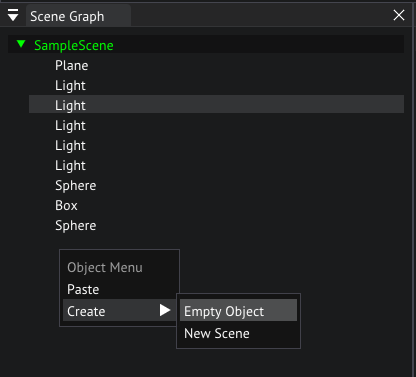Open the Create submenu entry
This screenshot has width=416, height=377.
[x=119, y=310]
